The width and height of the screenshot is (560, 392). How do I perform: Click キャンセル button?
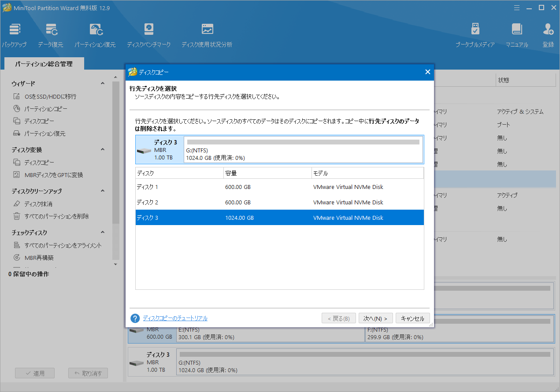[413, 318]
